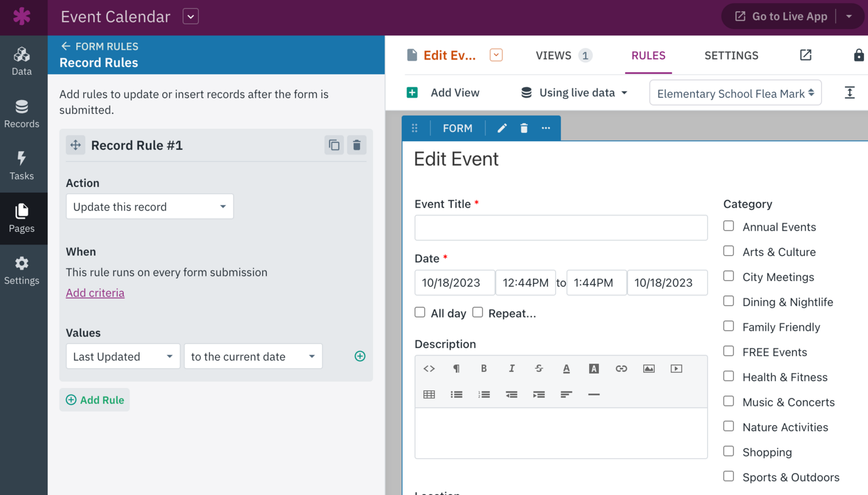
Task: Click into the Event Title field
Action: (560, 228)
